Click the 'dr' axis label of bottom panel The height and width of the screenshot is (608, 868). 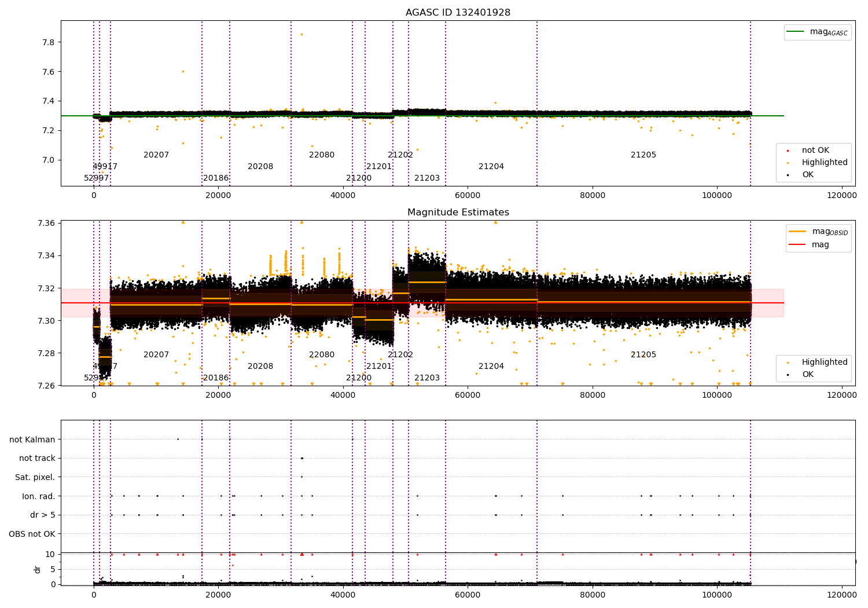click(38, 569)
